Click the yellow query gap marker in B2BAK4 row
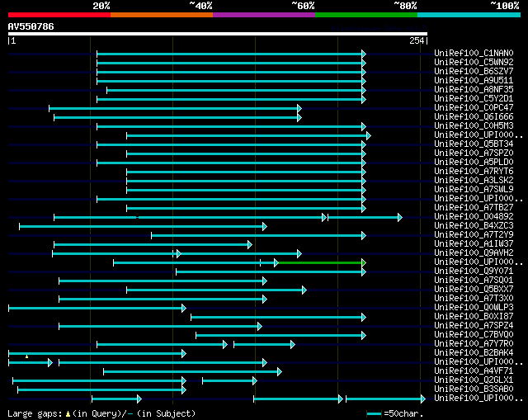528x420 pixels. click(26, 356)
